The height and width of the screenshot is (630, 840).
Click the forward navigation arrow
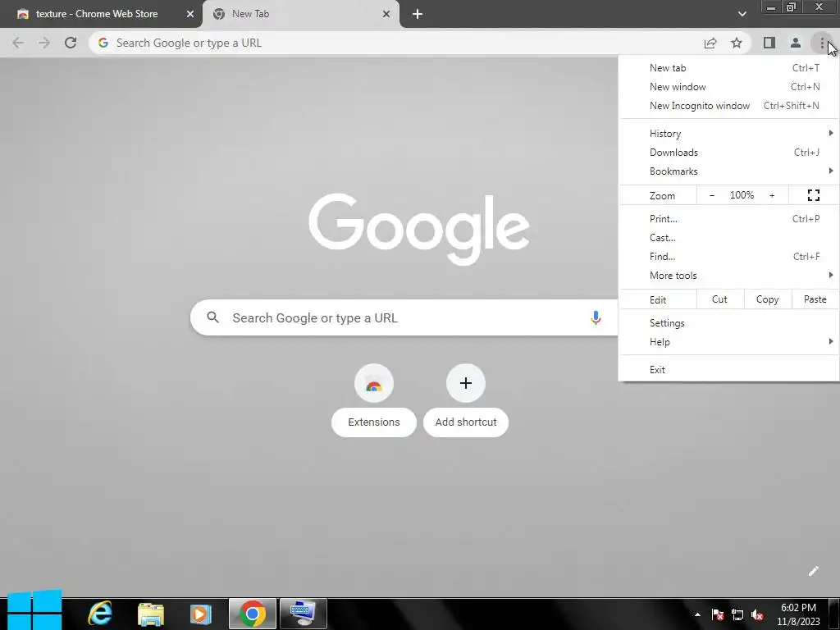(44, 43)
